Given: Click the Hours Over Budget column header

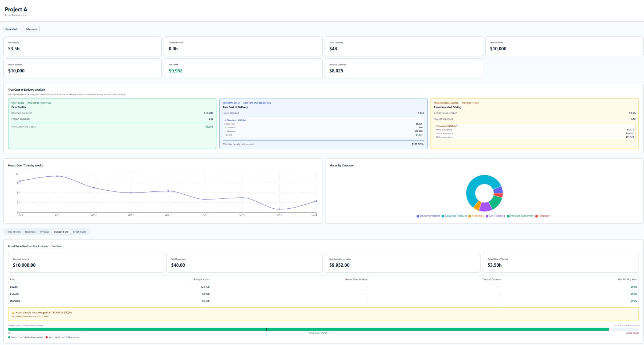Looking at the screenshot, I should [x=356, y=280].
